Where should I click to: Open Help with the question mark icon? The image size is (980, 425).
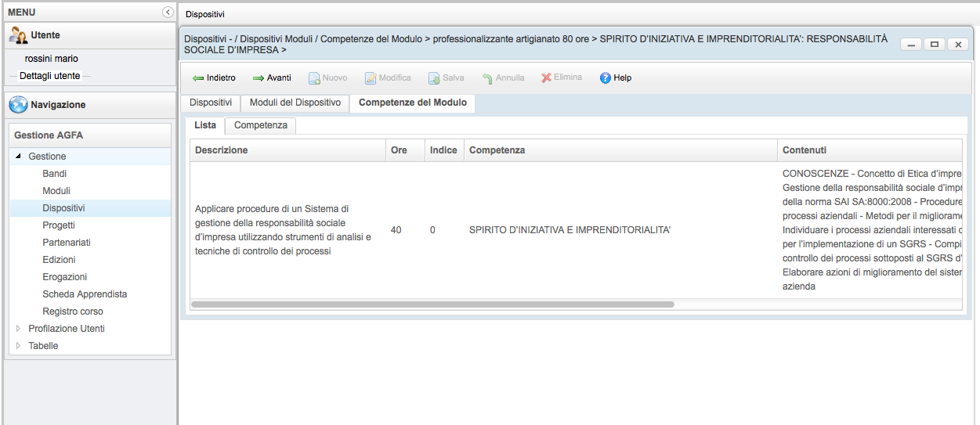[x=606, y=78]
